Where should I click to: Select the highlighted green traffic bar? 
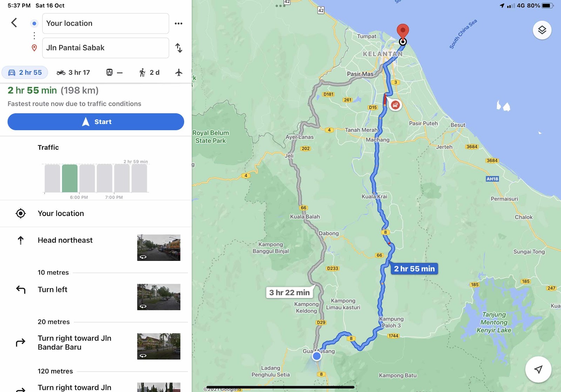point(70,178)
